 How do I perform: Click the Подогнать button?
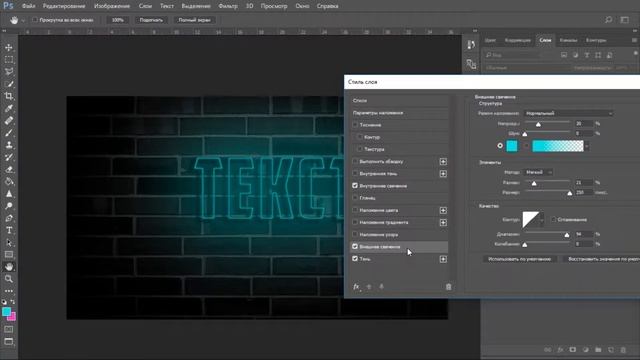[x=151, y=20]
